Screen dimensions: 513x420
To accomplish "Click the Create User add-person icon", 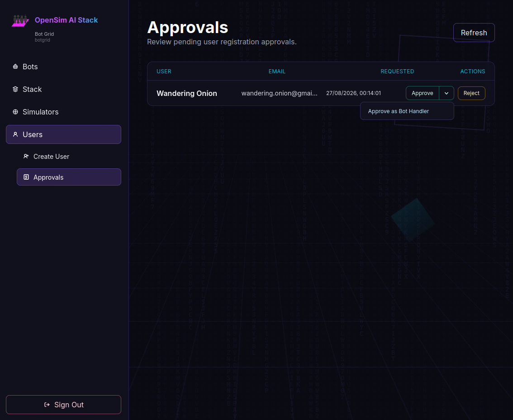I will (x=26, y=156).
